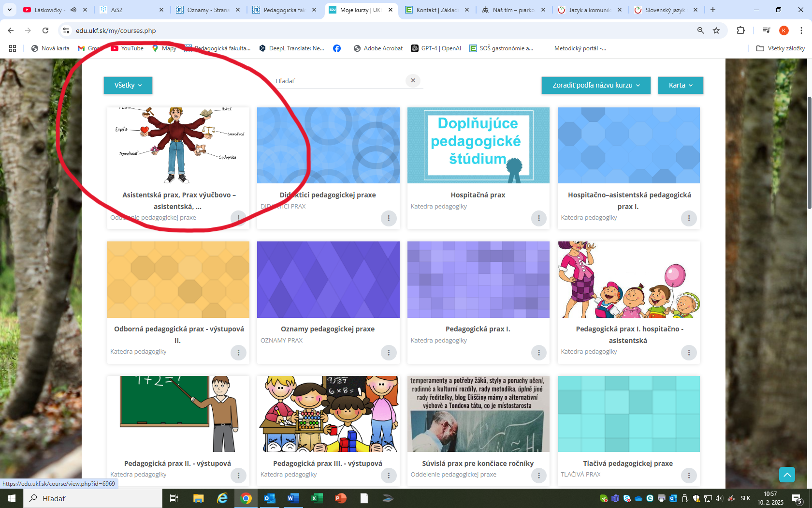Viewport: 812px width, 508px height.
Task: Mute the Láskovičky tab audio
Action: pos(73,10)
